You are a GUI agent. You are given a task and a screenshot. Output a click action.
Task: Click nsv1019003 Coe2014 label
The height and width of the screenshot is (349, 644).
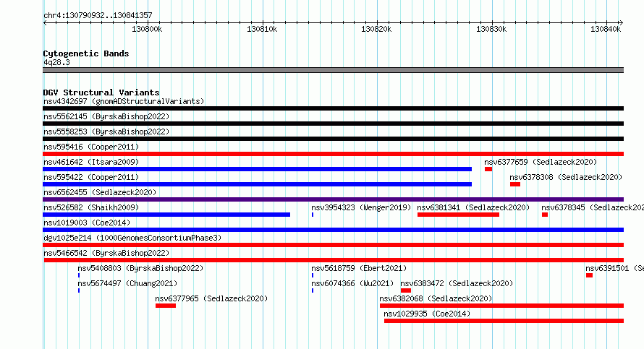coord(87,223)
